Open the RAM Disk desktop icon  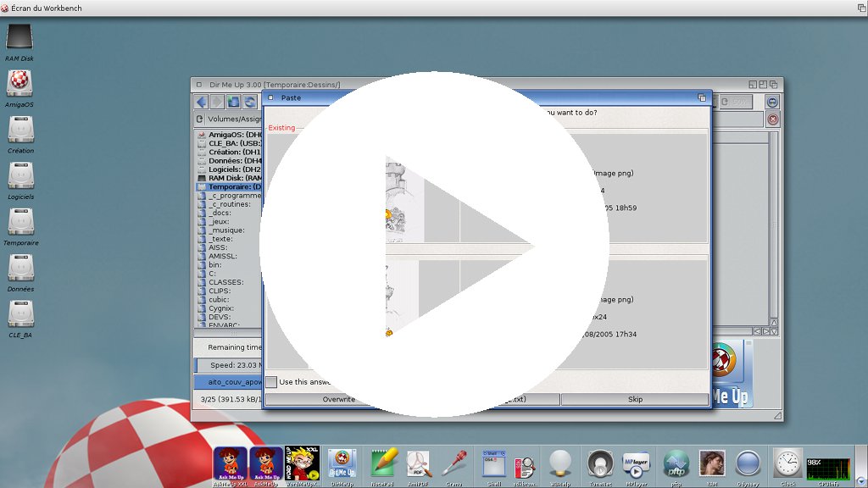(x=19, y=38)
